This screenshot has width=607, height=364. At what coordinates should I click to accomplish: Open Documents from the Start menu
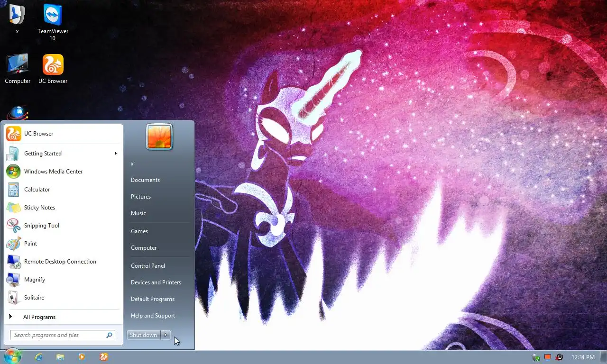(159, 180)
